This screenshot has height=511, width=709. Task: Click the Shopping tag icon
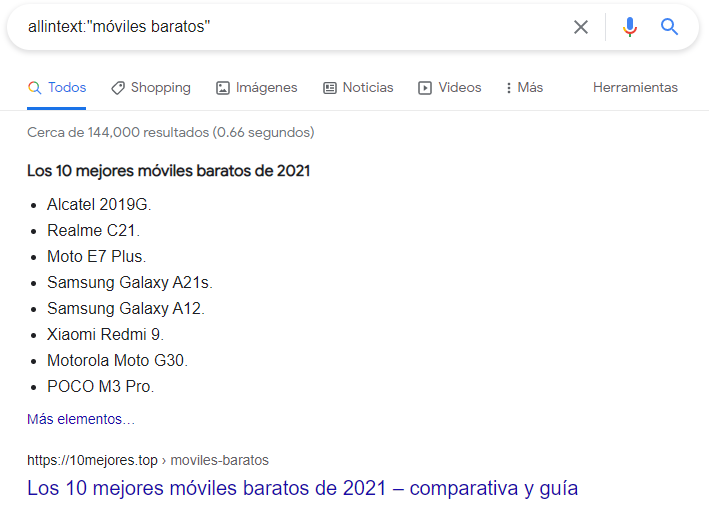(118, 88)
